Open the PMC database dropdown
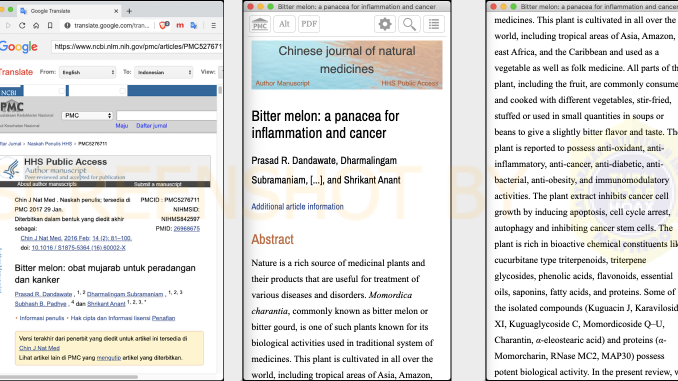Image resolution: width=678 pixels, height=381 pixels. (x=87, y=115)
